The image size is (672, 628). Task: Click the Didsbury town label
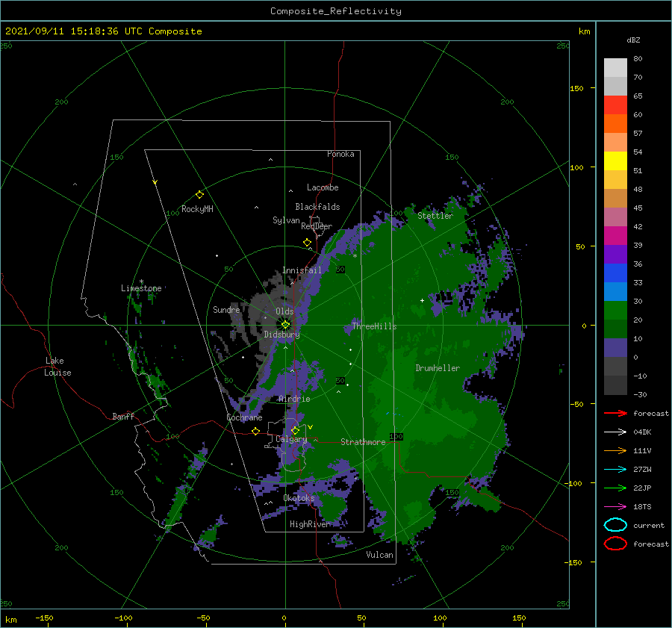281,334
